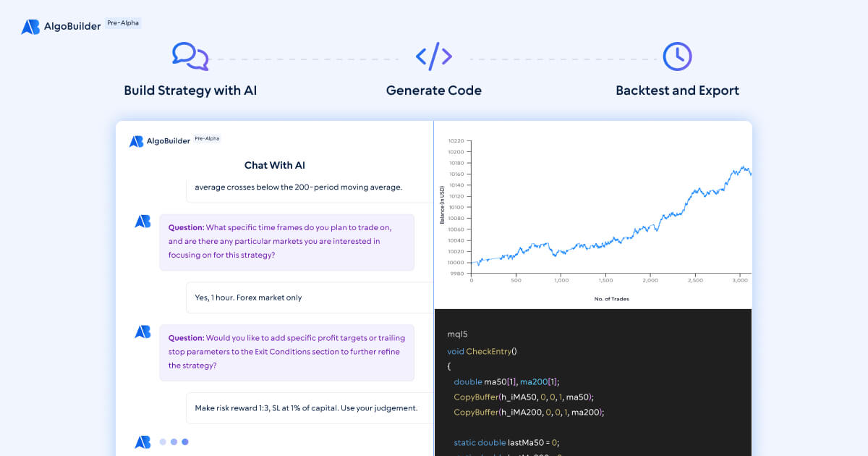This screenshot has width=868, height=456.
Task: Click the question about profit targets and trailing stops
Action: click(x=286, y=352)
